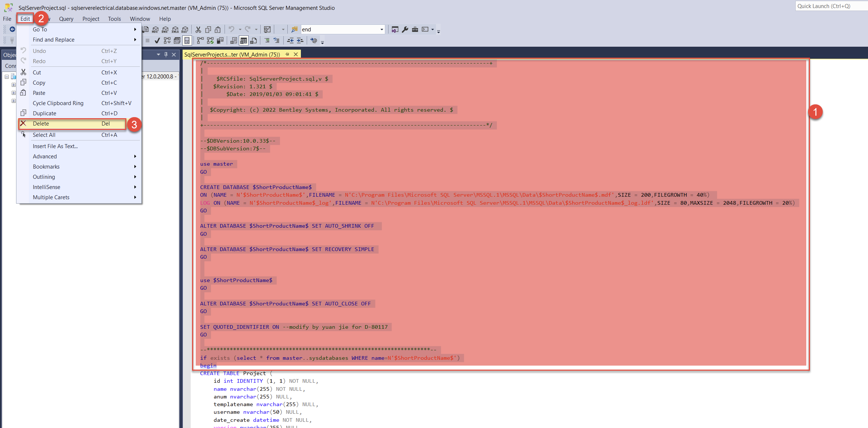
Task: Click the DAX query toolbar icon
Action: (x=185, y=30)
